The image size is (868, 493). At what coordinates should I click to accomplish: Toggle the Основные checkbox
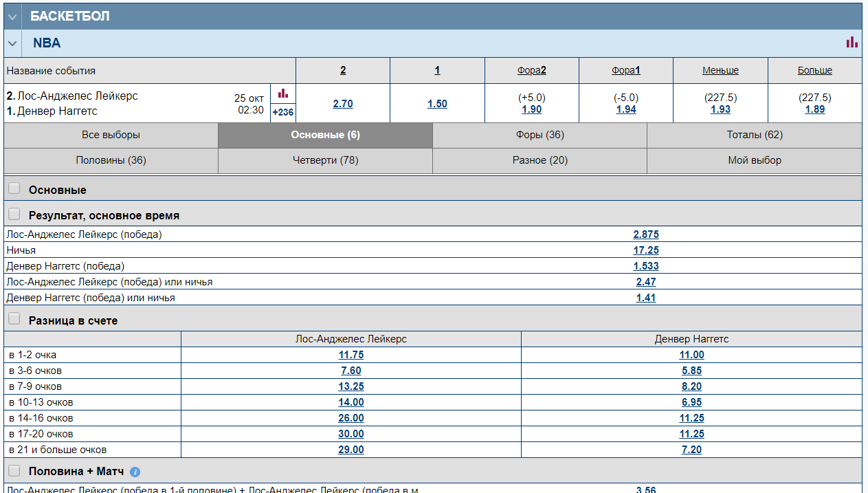[14, 189]
